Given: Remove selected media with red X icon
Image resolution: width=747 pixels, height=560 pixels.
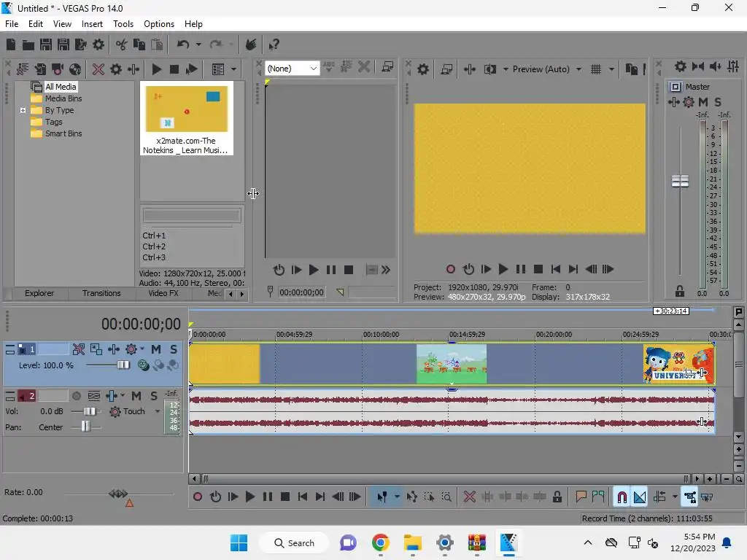Looking at the screenshot, I should click(98, 69).
